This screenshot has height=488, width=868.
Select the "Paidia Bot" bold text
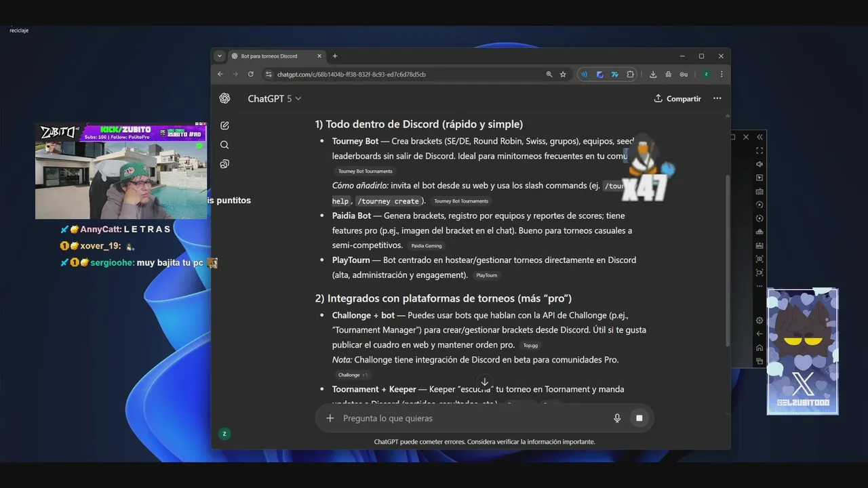[x=351, y=216]
